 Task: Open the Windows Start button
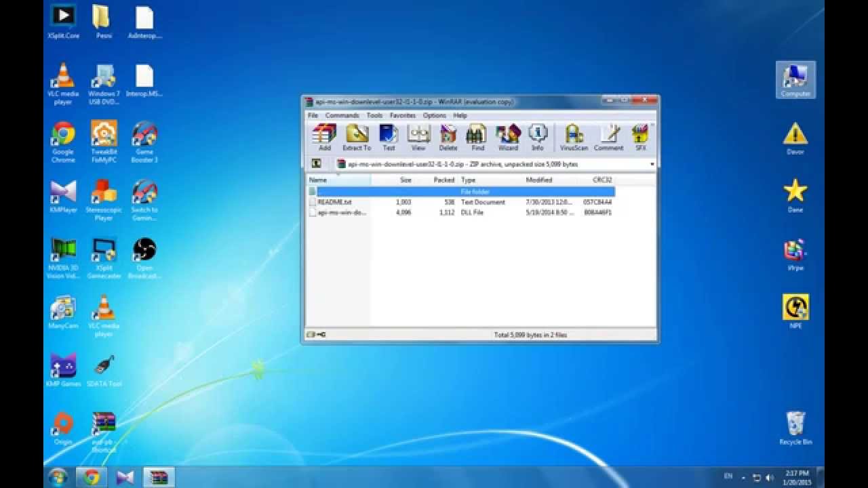(x=58, y=477)
